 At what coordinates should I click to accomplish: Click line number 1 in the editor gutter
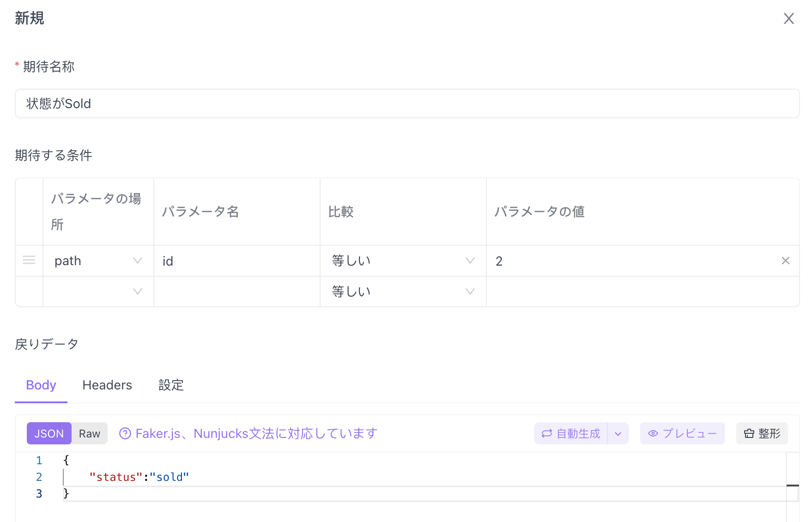39,460
